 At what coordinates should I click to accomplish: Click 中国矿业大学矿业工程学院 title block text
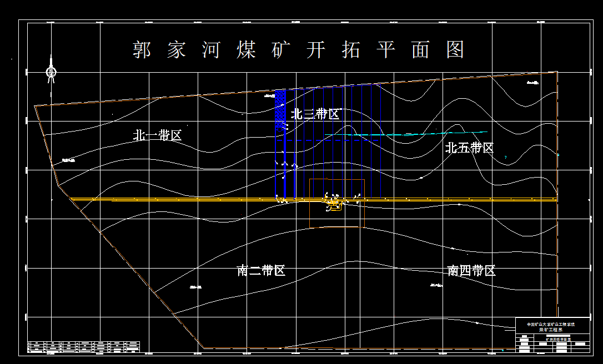click(551, 324)
